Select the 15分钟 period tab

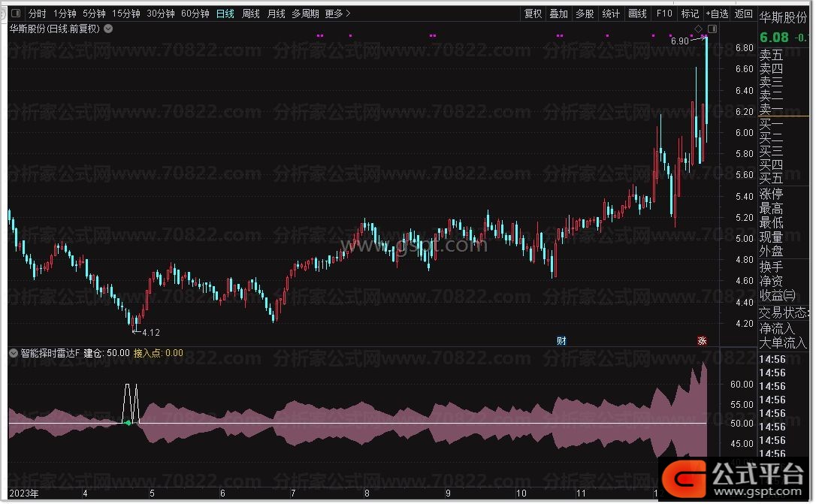pos(126,14)
